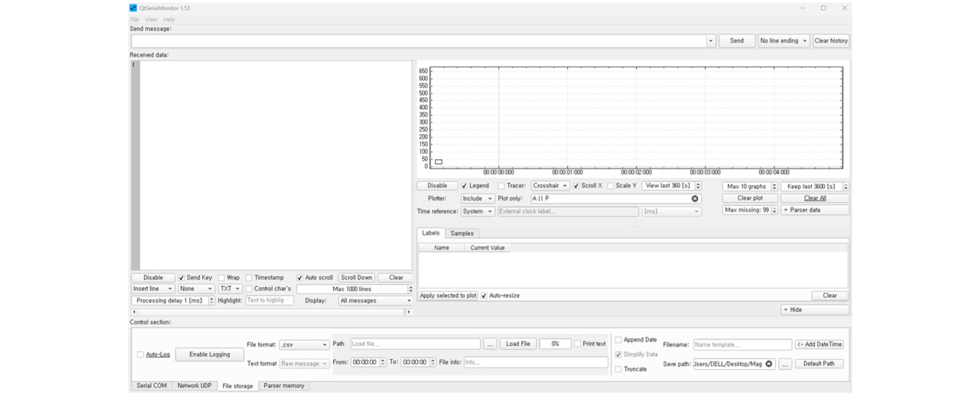Open the File format .csv dropdown

pos(304,345)
